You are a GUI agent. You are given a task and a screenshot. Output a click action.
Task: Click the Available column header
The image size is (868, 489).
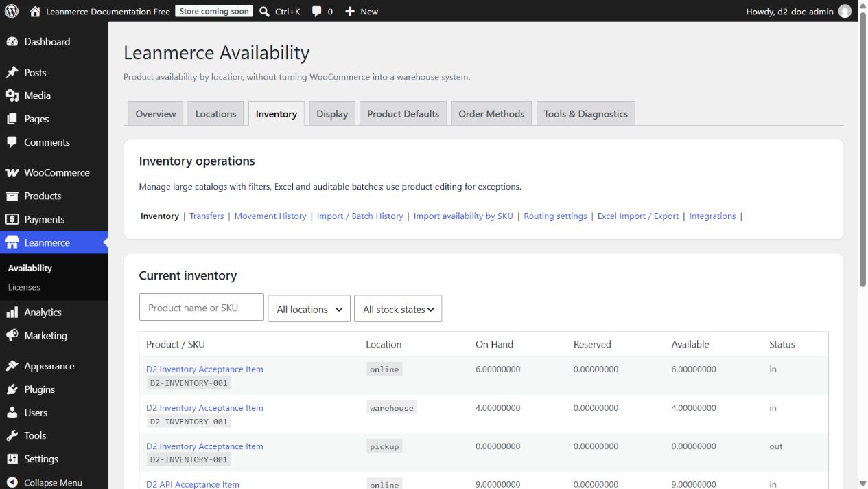tap(690, 344)
